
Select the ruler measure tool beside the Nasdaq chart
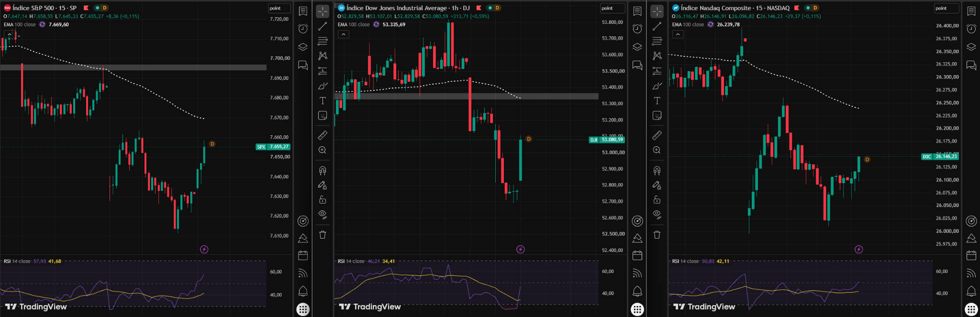coord(657,135)
